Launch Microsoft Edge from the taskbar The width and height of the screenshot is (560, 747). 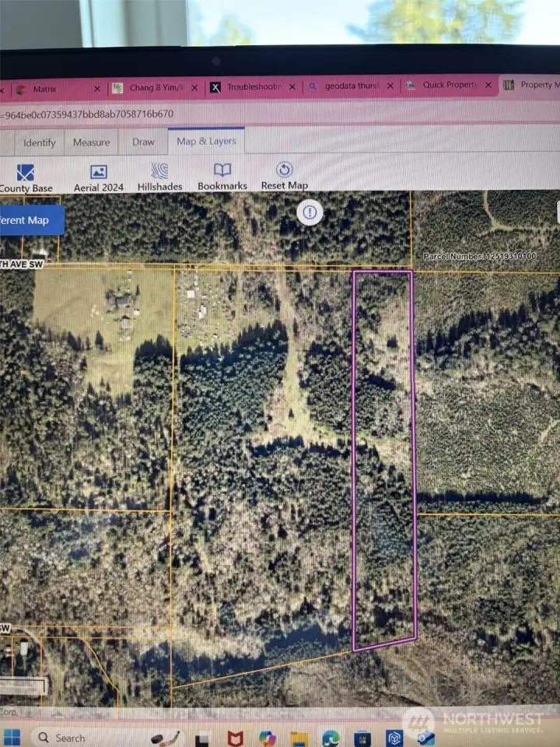point(331,738)
